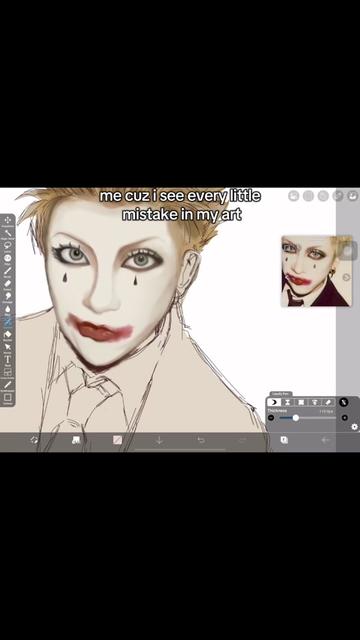Select the Eraser tool
The width and height of the screenshot is (360, 640).
8,284
